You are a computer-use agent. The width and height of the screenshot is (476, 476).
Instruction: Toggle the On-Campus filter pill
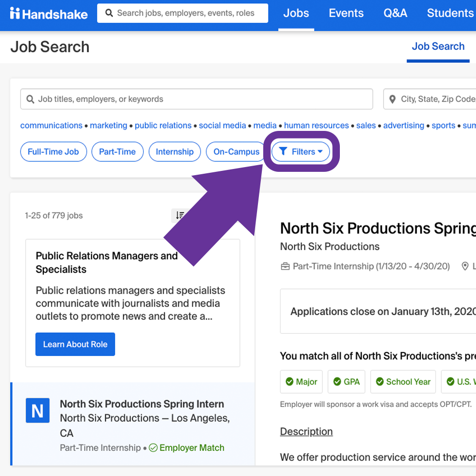tap(236, 151)
